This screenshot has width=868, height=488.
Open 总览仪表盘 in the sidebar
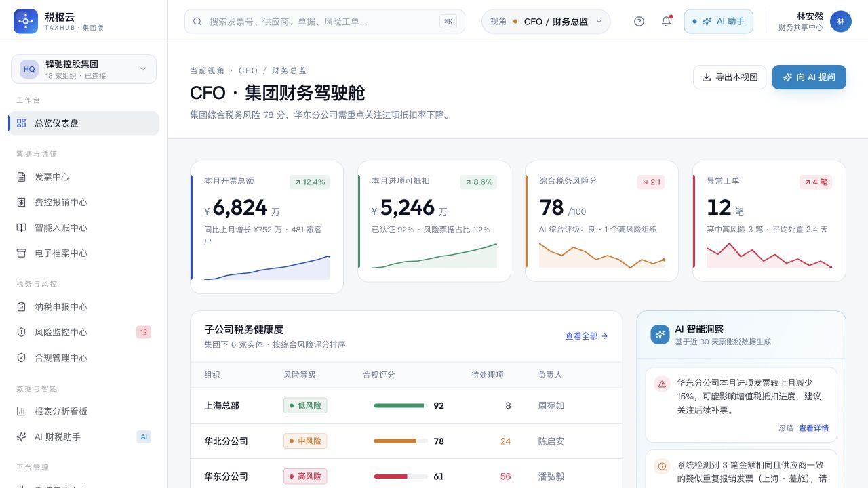coord(83,123)
